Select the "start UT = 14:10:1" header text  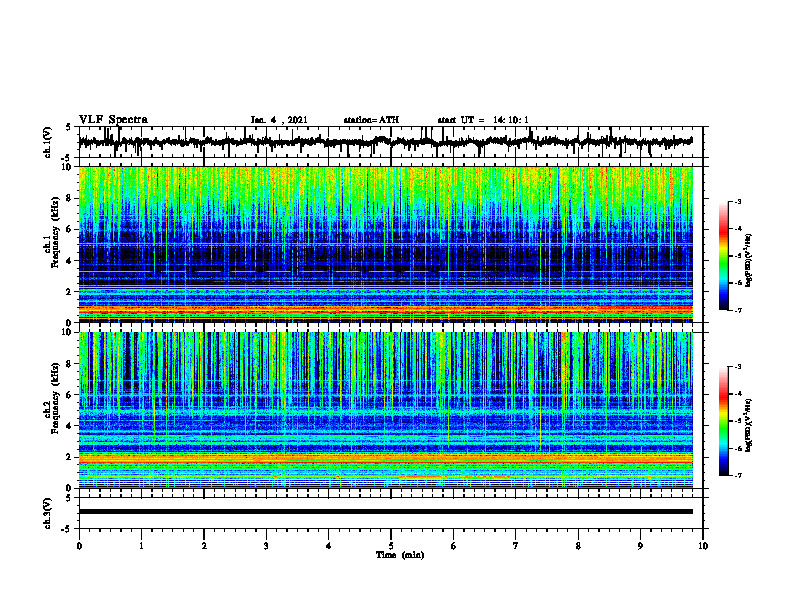[483, 120]
